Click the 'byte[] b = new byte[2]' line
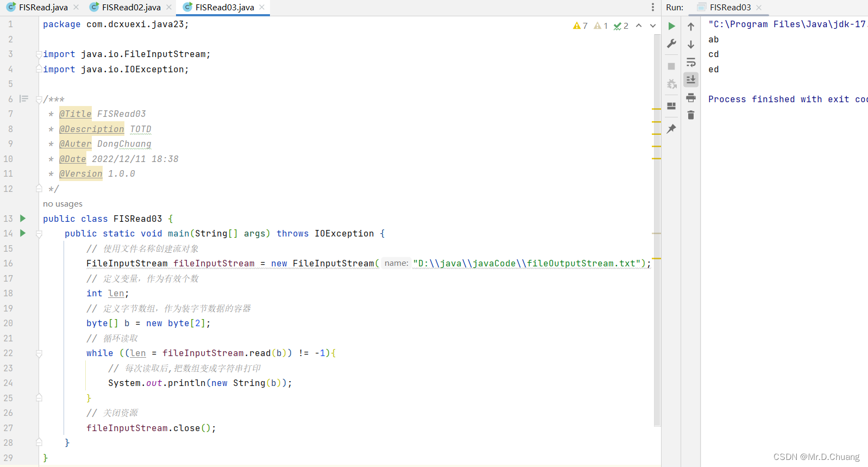This screenshot has height=467, width=868. (x=148, y=323)
